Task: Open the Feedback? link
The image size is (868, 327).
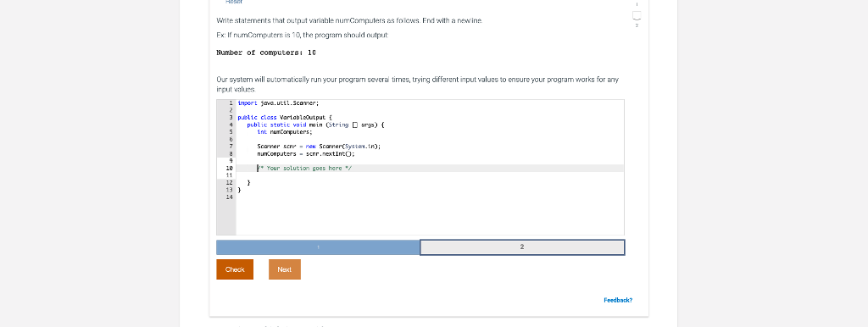Action: tap(618, 300)
